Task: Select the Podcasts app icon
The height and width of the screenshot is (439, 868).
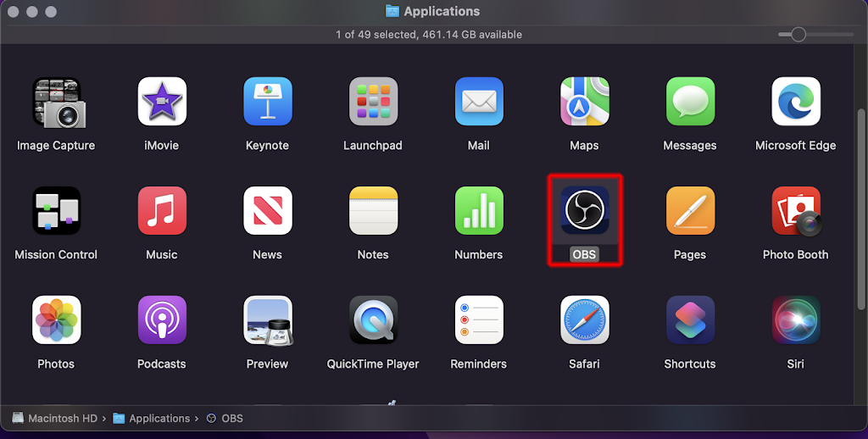Action: [x=161, y=320]
